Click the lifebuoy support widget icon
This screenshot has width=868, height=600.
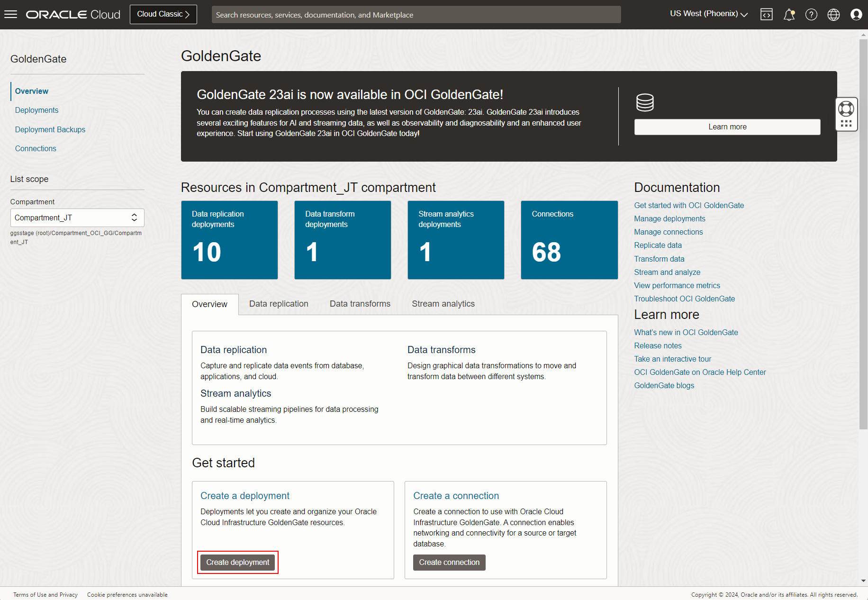[x=846, y=109]
